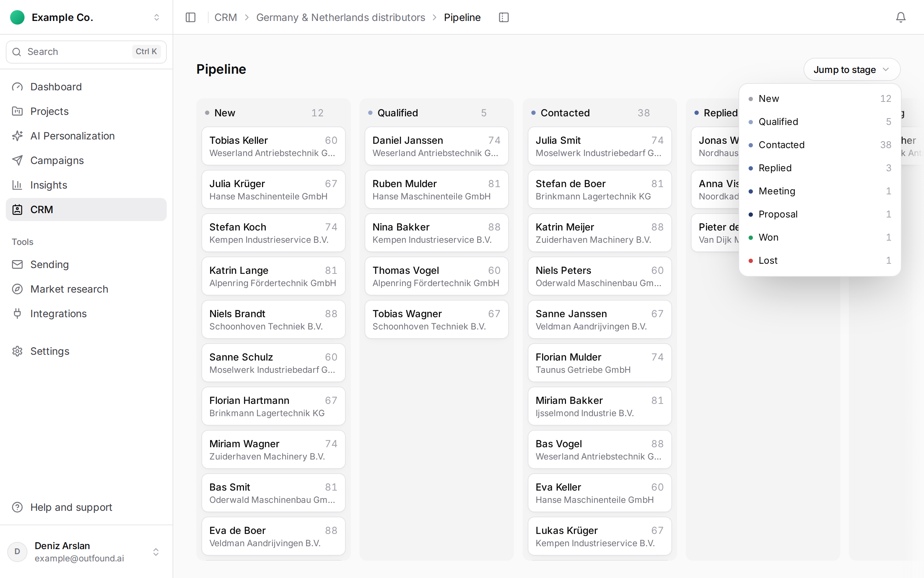Viewport: 924px width, 578px height.
Task: Open Campaigns section
Action: pos(86,160)
